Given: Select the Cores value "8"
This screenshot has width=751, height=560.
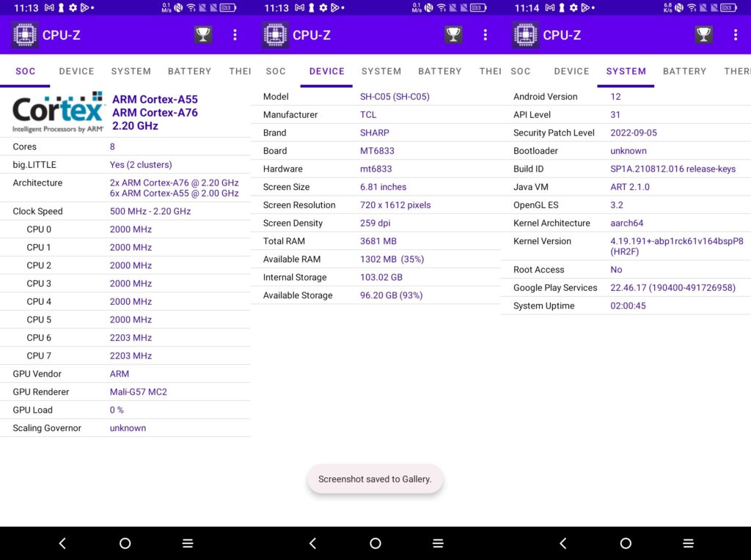Looking at the screenshot, I should point(112,147).
